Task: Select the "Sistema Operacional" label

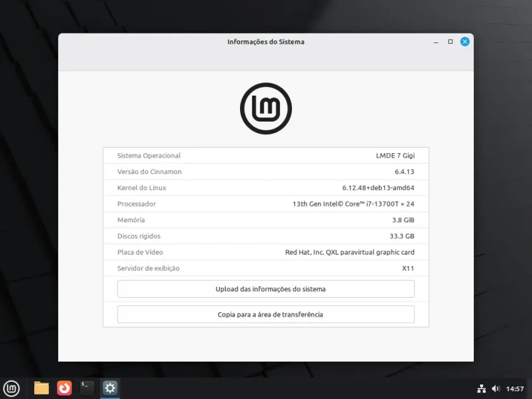Action: (149, 156)
